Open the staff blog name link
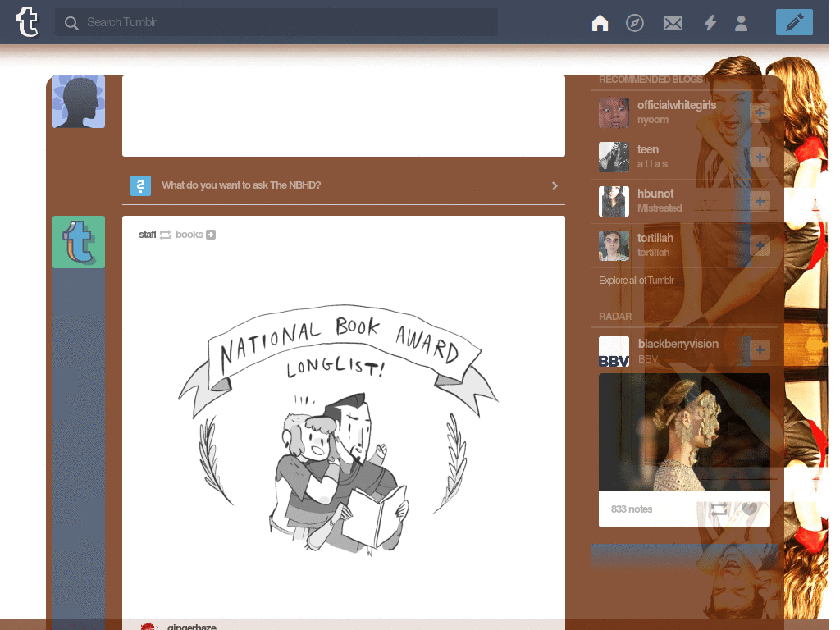 [x=148, y=235]
